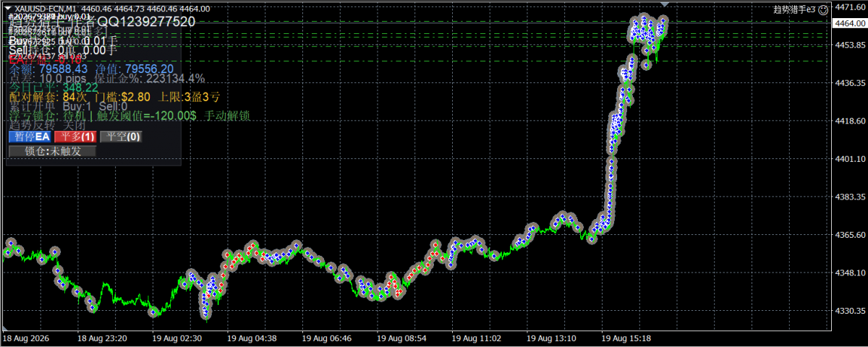868x347 pixels.
Task: Click the 趋势猎手e3 expert label
Action: tap(794, 9)
